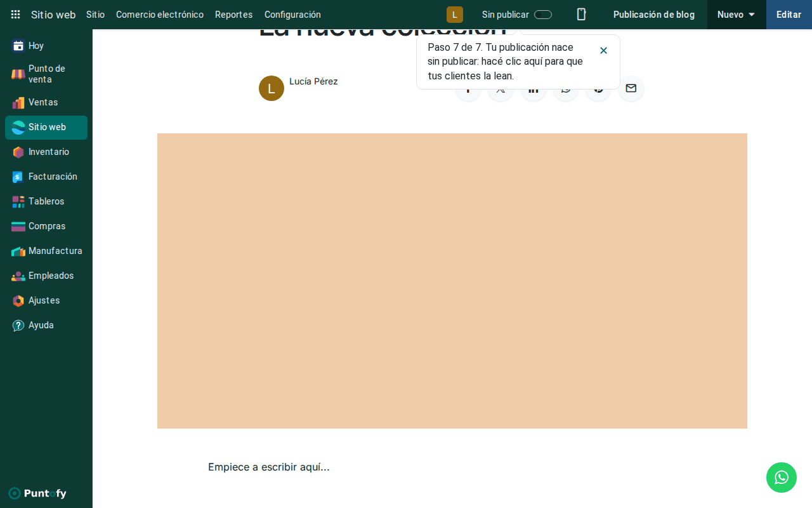This screenshot has height=508, width=812.
Task: Click the Sitio web title in top bar
Action: coord(53,15)
